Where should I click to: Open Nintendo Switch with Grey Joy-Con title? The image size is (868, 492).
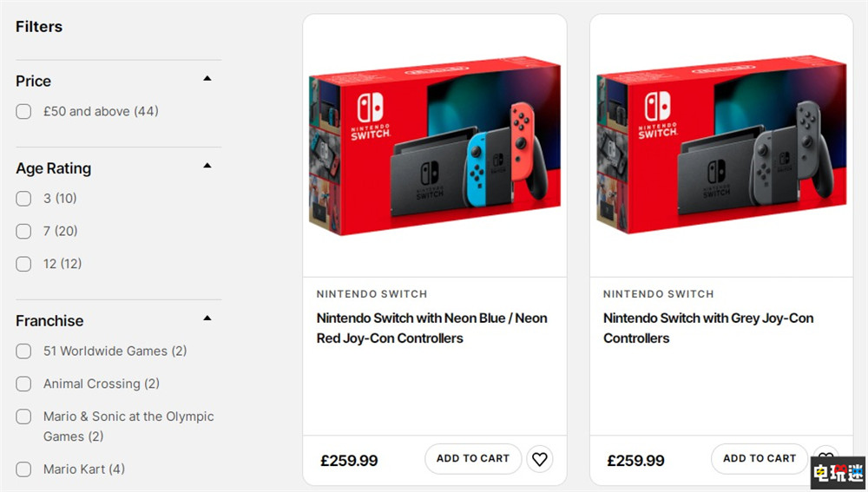(708, 328)
